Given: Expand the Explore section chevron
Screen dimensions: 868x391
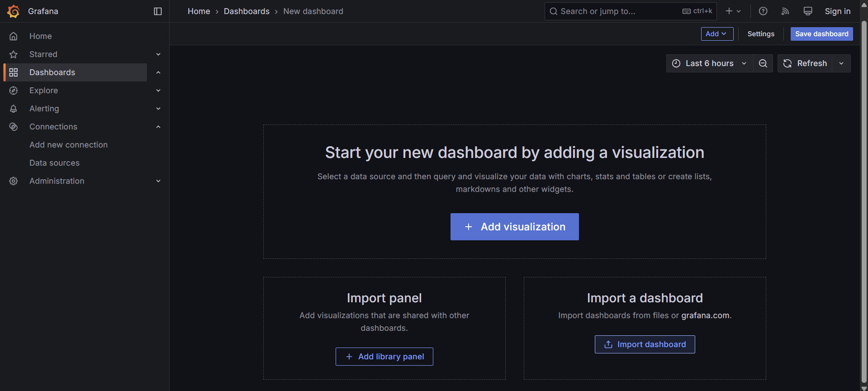Looking at the screenshot, I should point(158,91).
